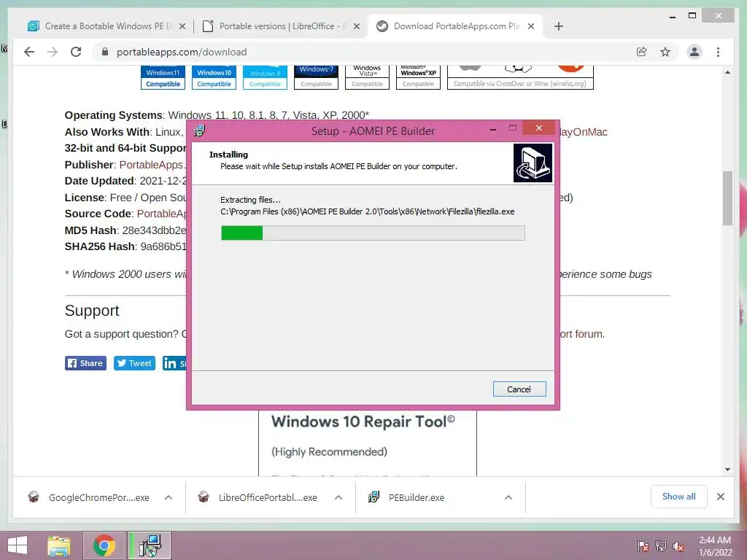The height and width of the screenshot is (560, 747).
Task: Expand options for LibreOfficePortabl....exe download
Action: pos(338,497)
